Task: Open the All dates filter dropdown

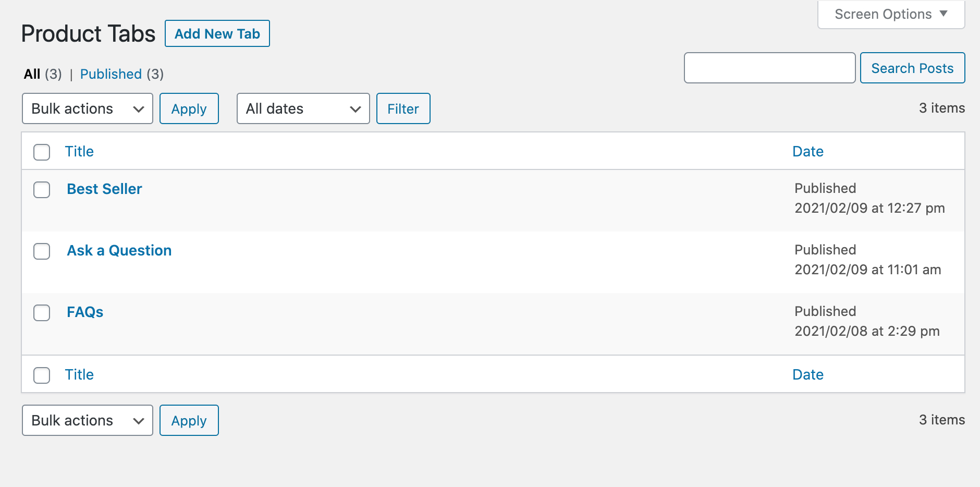Action: pos(302,108)
